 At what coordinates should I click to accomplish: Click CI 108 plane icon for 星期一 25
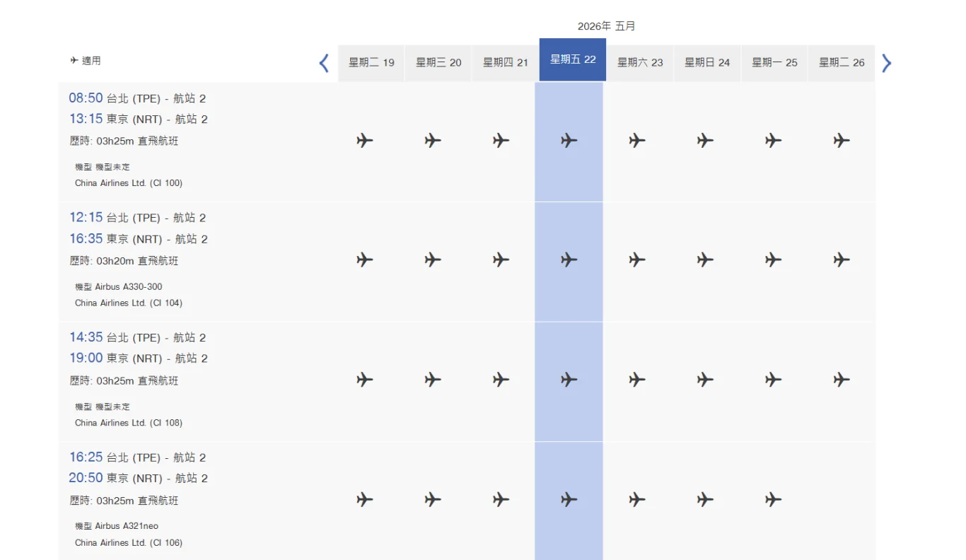(x=773, y=380)
